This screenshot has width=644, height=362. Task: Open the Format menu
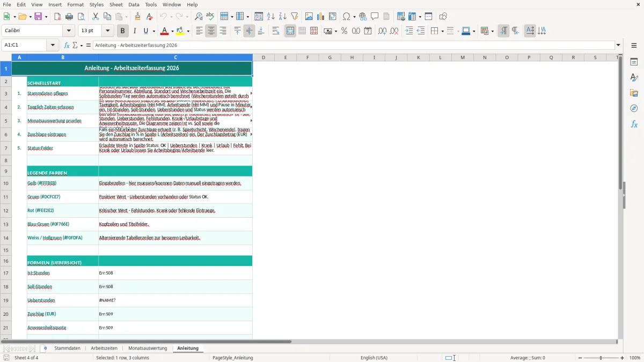75,4
